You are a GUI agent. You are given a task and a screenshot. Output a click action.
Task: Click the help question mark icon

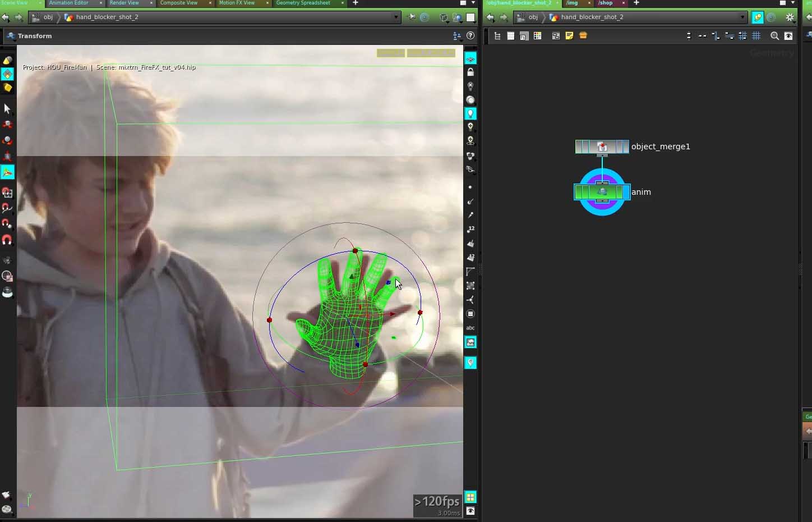[470, 36]
